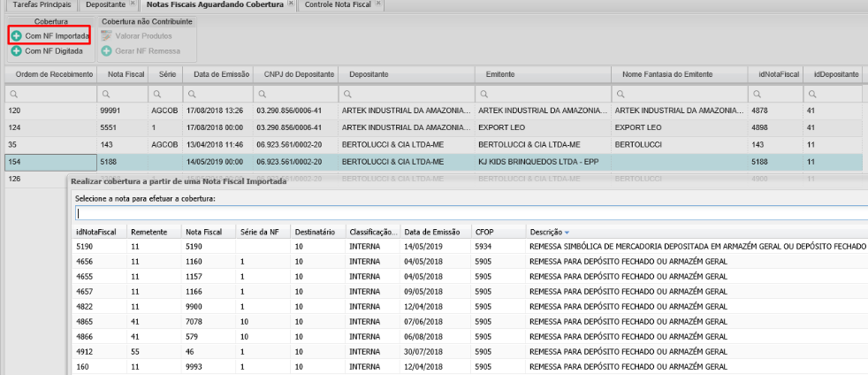
Task: Click the search icon in idNotaFiscal filter
Action: point(756,94)
